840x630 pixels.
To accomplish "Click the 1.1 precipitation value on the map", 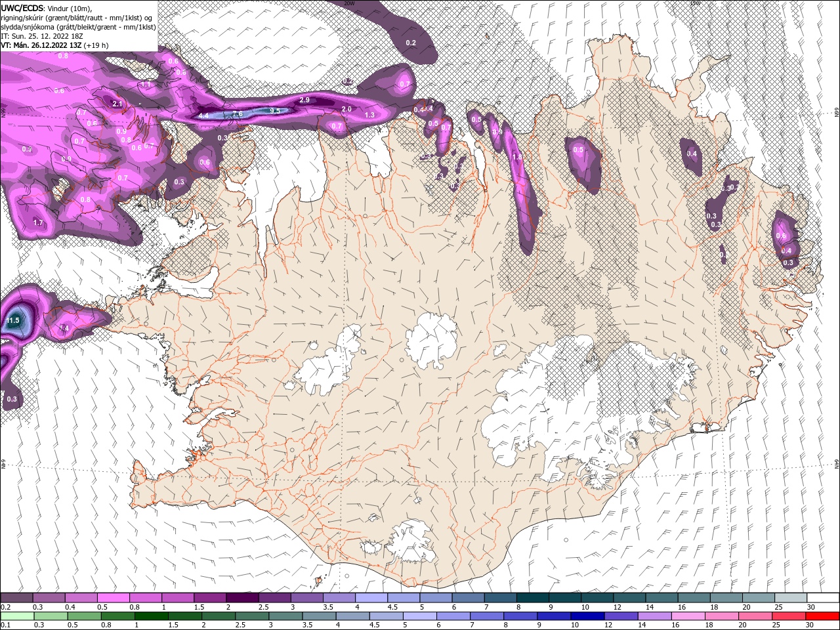I will pos(146,85).
